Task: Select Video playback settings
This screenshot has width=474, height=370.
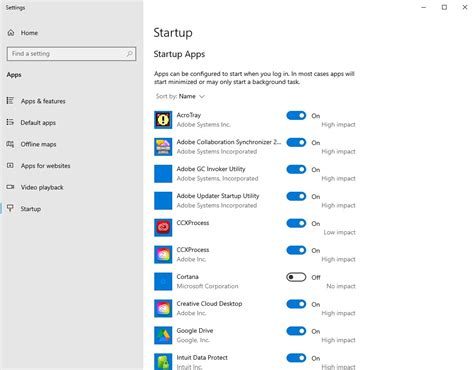Action: click(42, 187)
